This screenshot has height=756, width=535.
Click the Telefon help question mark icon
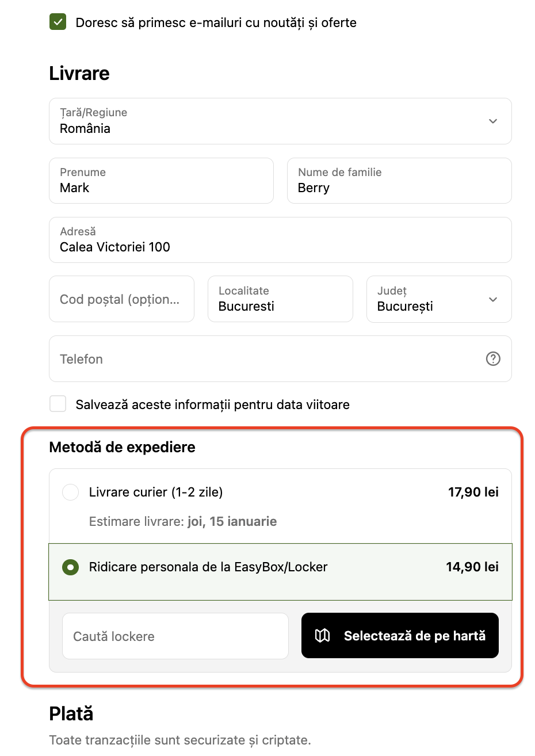(493, 358)
